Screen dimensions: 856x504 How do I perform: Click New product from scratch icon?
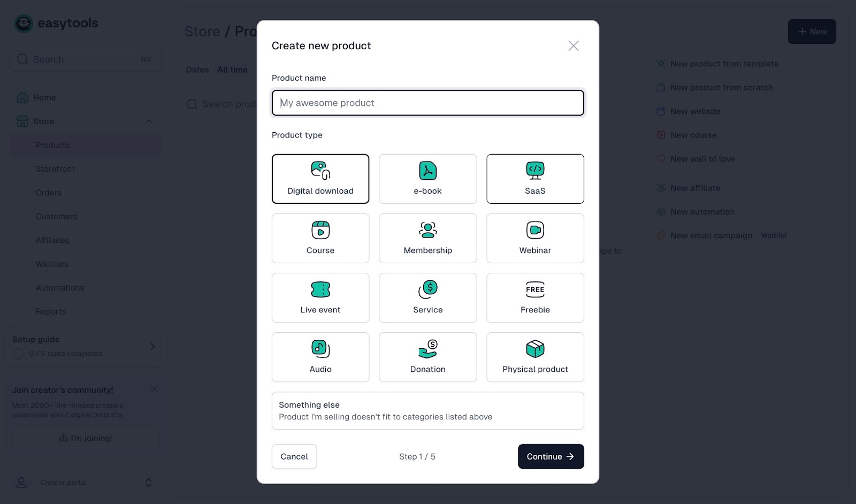pos(661,87)
